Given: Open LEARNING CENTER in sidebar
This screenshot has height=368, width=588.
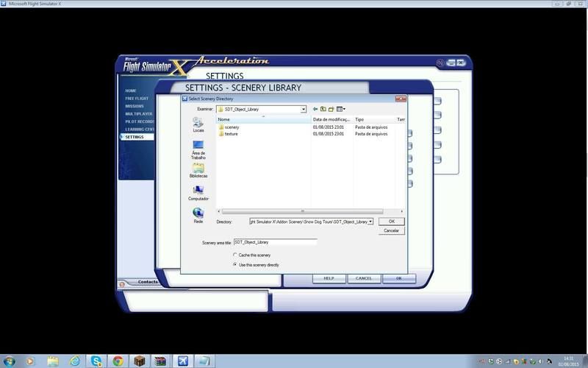Looking at the screenshot, I should pyautogui.click(x=140, y=130).
